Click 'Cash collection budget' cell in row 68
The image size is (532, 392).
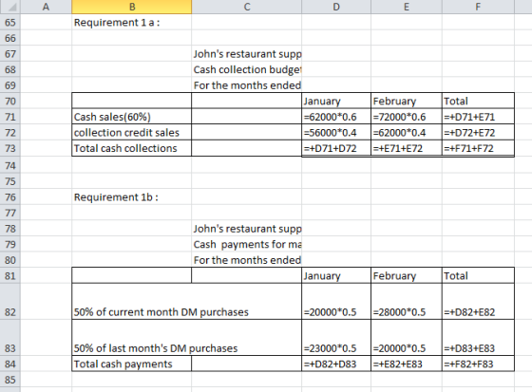pos(247,69)
